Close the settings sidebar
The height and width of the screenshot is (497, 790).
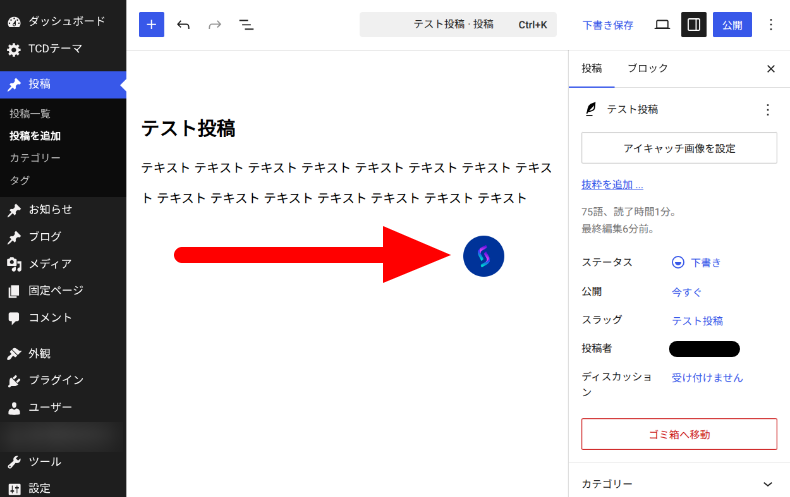(x=770, y=69)
